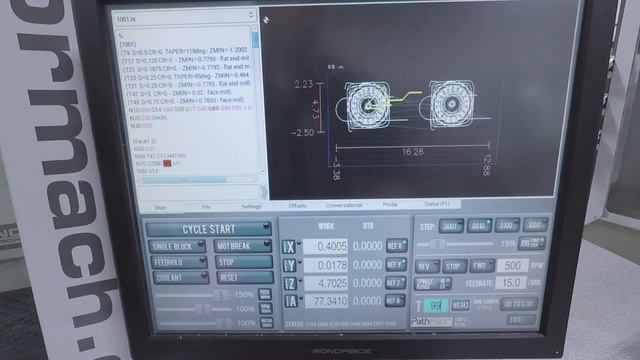Viewport: 640px width, 360px height.
Task: Click the Z work coordinate field 4.7025
Action: (326, 283)
